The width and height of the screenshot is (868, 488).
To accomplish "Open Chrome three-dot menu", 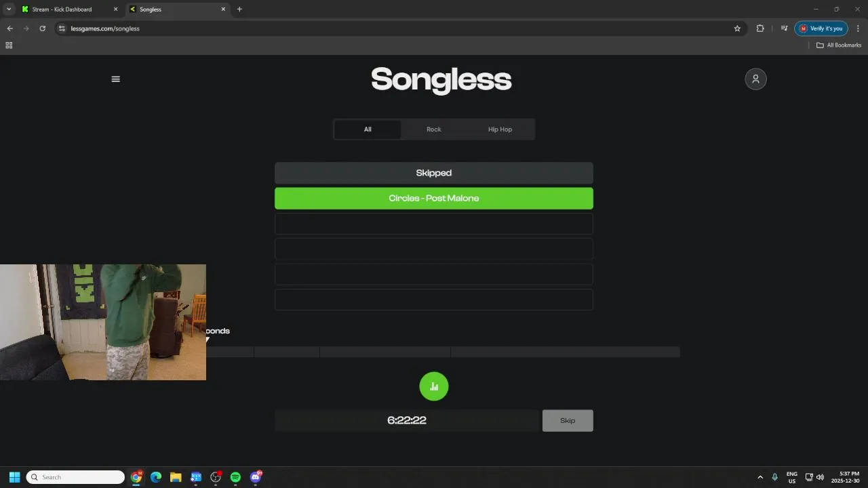I will (858, 28).
